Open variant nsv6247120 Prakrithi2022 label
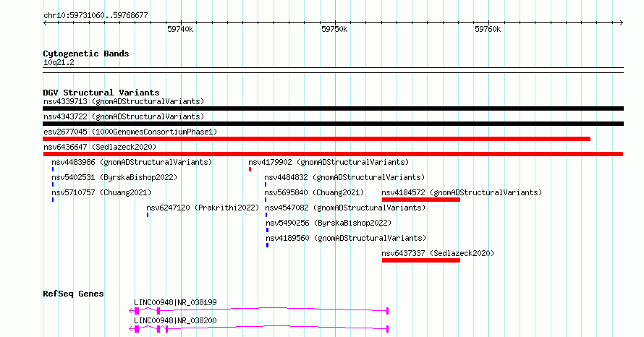644x337 pixels. [203, 208]
